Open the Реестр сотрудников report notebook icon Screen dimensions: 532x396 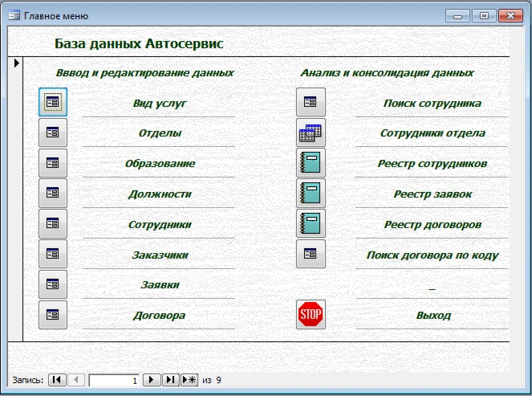click(x=311, y=163)
